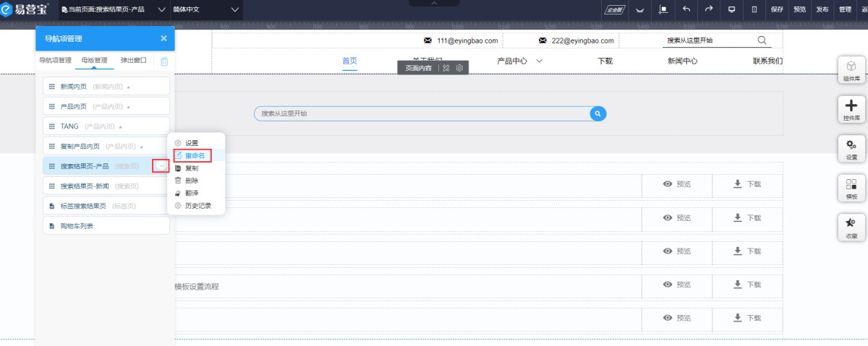Expand the 产品中心 nav menu chevron
The width and height of the screenshot is (868, 346).
pyautogui.click(x=540, y=61)
